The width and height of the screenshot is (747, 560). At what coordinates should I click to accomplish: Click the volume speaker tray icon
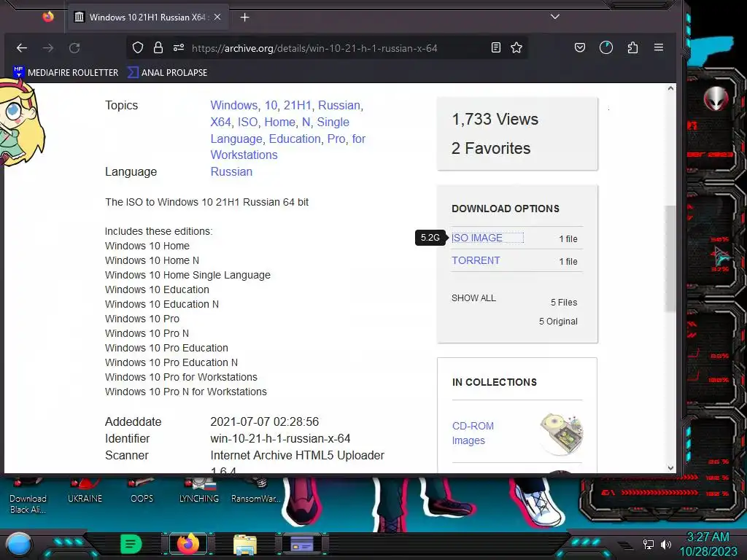point(665,544)
